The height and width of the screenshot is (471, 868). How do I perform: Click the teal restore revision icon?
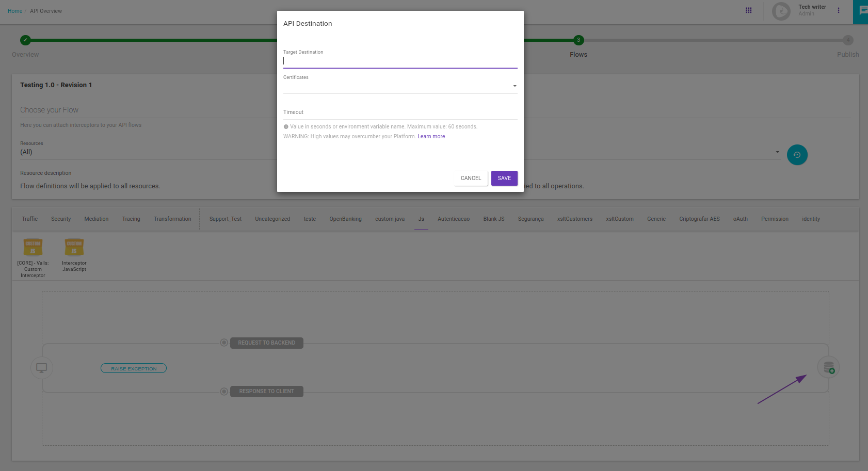[797, 154]
